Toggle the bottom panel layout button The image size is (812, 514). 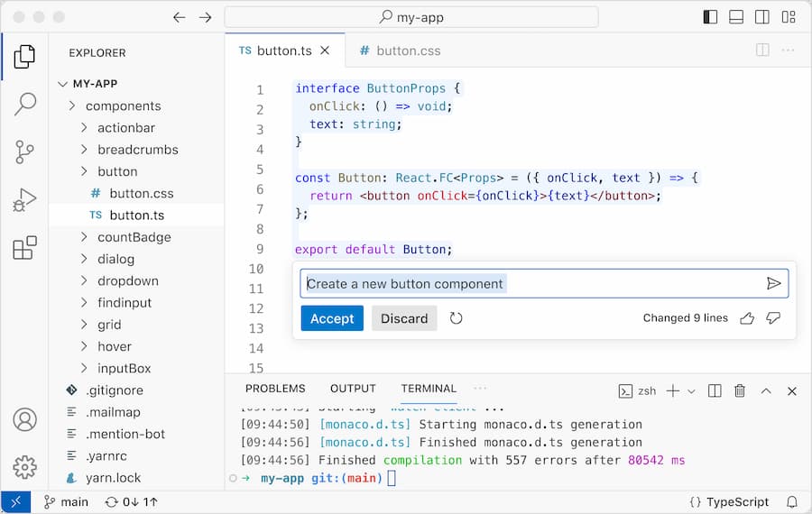coord(736,17)
